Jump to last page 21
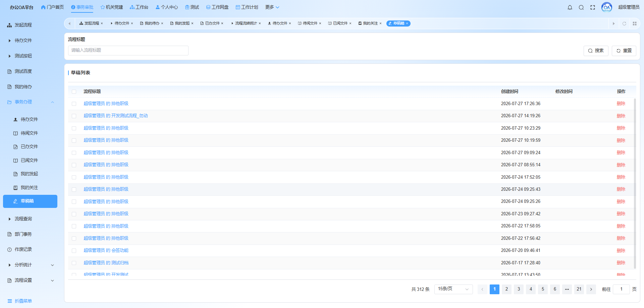This screenshot has height=308, width=644. tap(579, 289)
